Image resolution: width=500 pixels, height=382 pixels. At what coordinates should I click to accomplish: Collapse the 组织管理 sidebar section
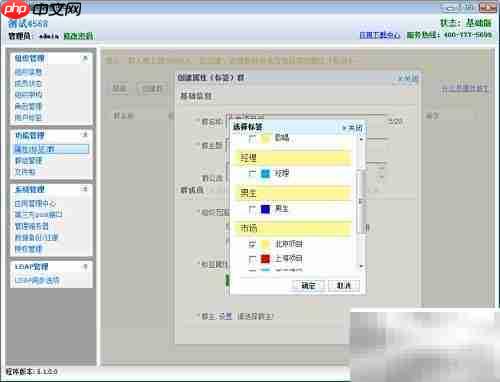coord(85,58)
